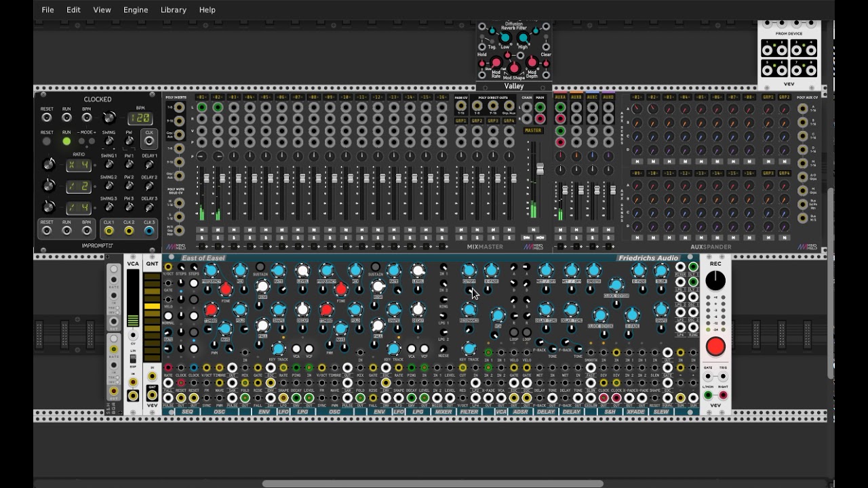Toggle the green RUN button on Clocked
This screenshot has width=868, height=488.
click(x=66, y=142)
